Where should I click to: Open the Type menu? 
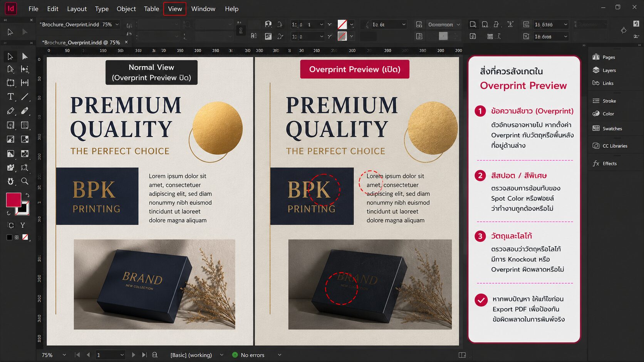[102, 8]
